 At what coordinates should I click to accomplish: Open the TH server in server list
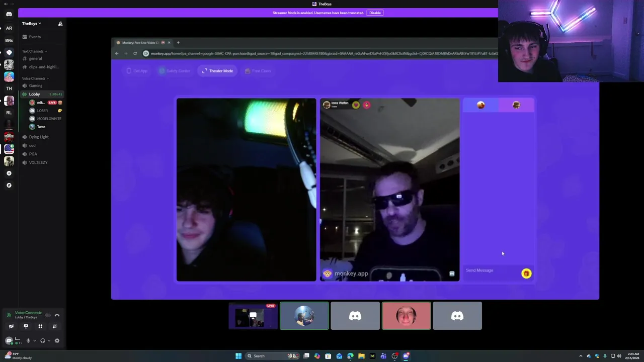[9, 88]
